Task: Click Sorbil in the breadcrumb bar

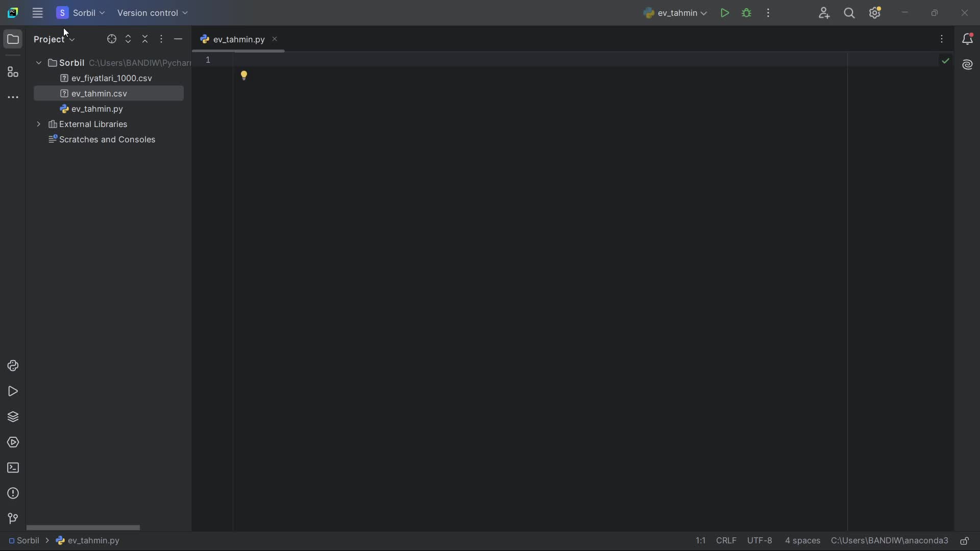Action: pos(24,541)
